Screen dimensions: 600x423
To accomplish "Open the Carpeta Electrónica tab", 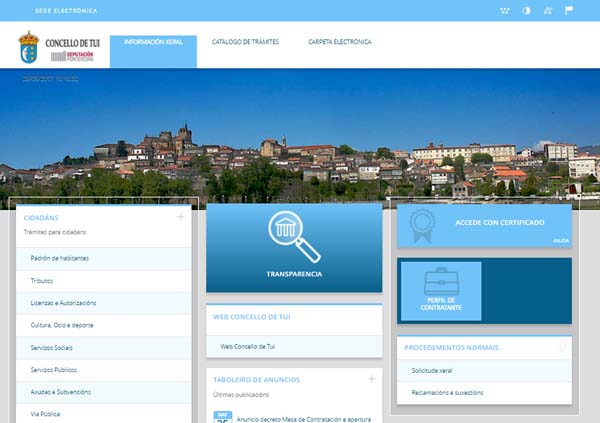I will click(x=339, y=42).
